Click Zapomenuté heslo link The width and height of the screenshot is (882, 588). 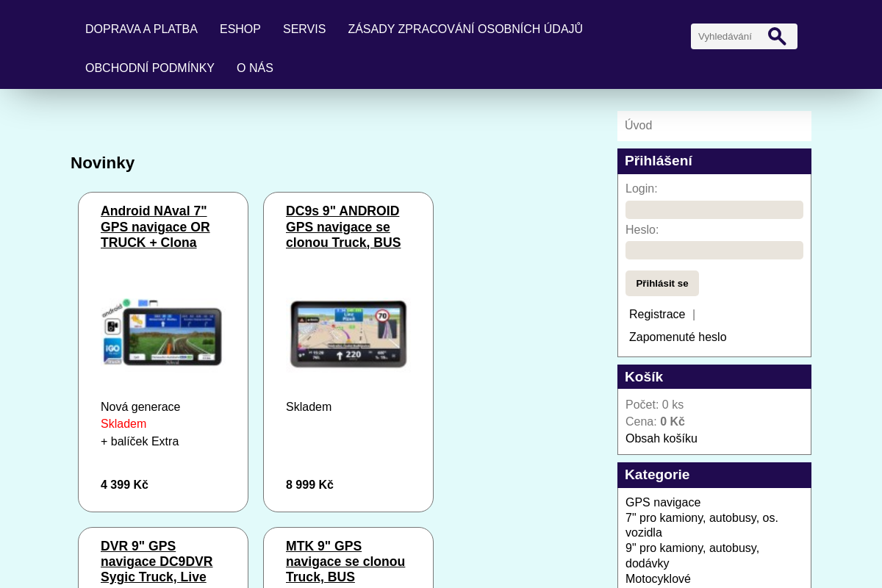point(677,337)
